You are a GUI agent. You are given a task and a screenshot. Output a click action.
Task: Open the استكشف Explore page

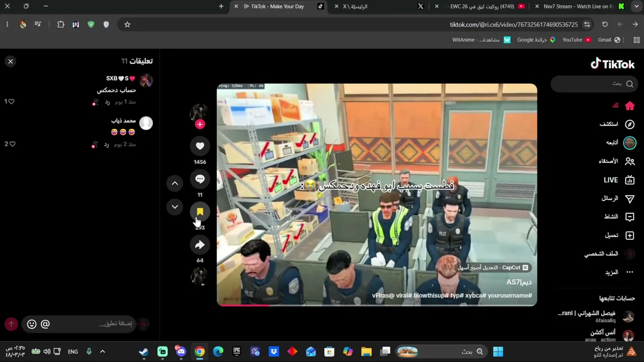pos(616,124)
